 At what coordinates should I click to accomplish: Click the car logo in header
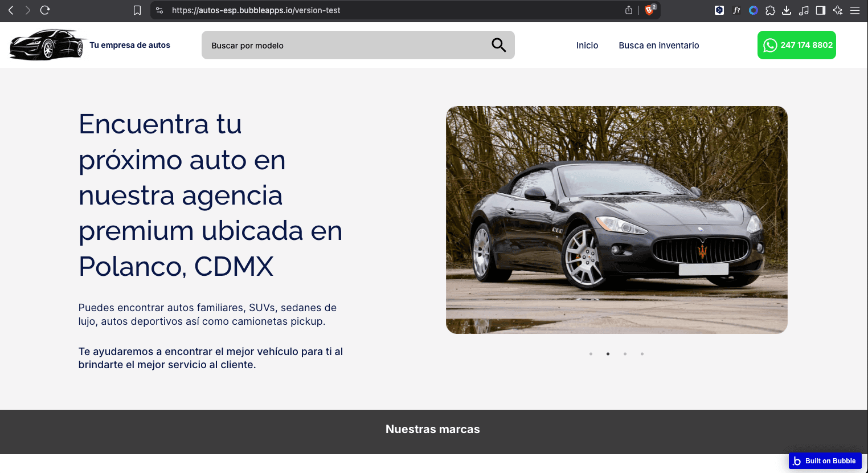point(48,44)
